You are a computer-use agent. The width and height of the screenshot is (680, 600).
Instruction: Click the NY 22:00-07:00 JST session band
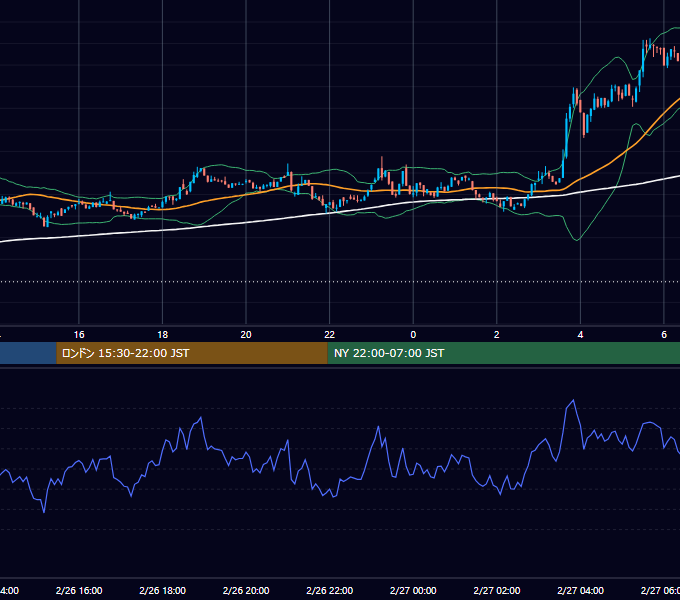pos(503,353)
